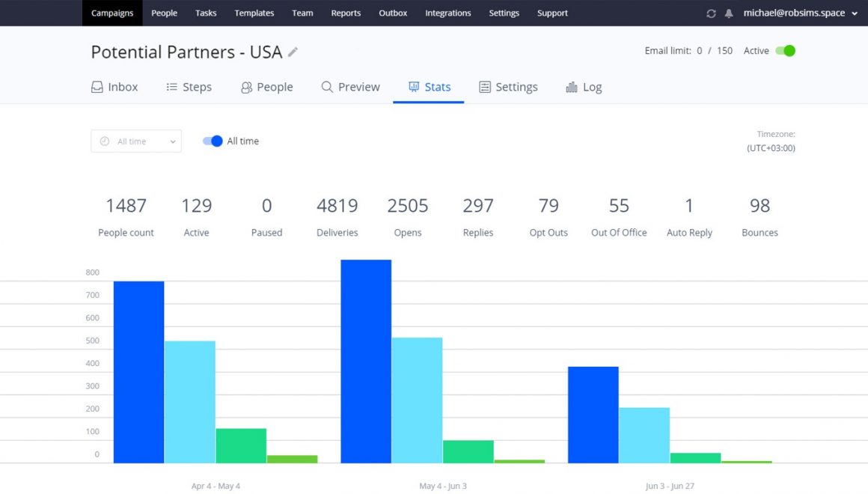
Task: Click the Replies count 297
Action: pos(478,206)
